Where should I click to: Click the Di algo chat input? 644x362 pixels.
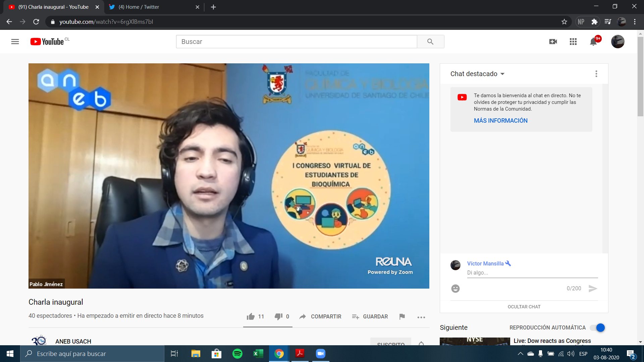(532, 273)
